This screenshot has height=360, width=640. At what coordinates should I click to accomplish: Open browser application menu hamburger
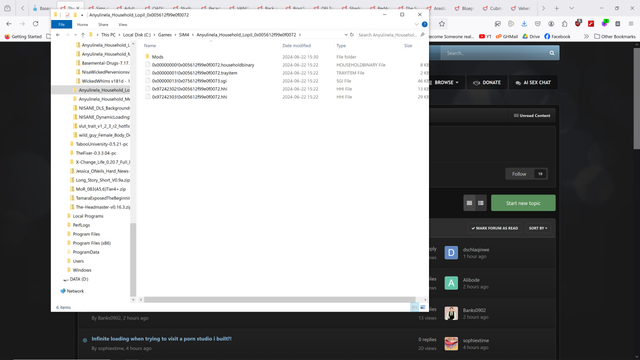tap(631, 24)
